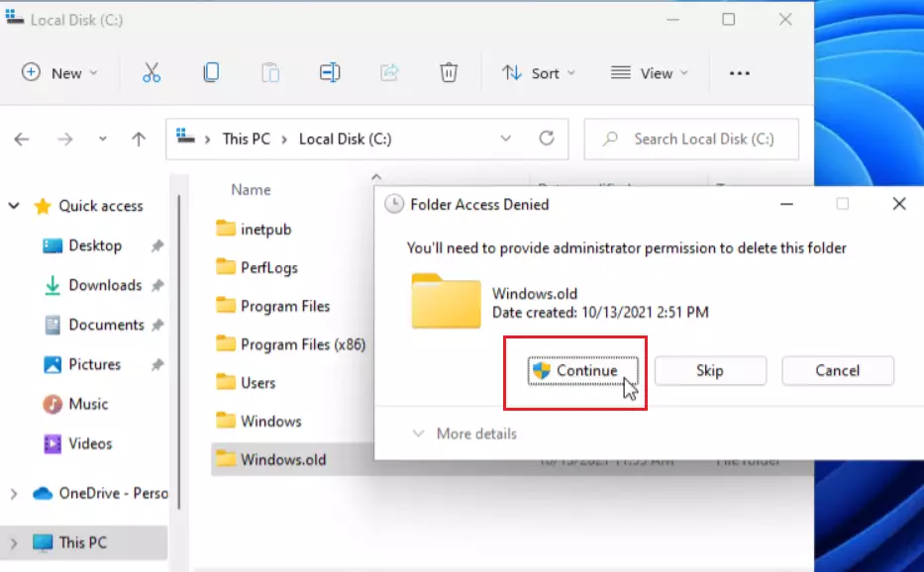The width and height of the screenshot is (924, 572).
Task: Click chevron after This PC breadcrumb
Action: (284, 139)
